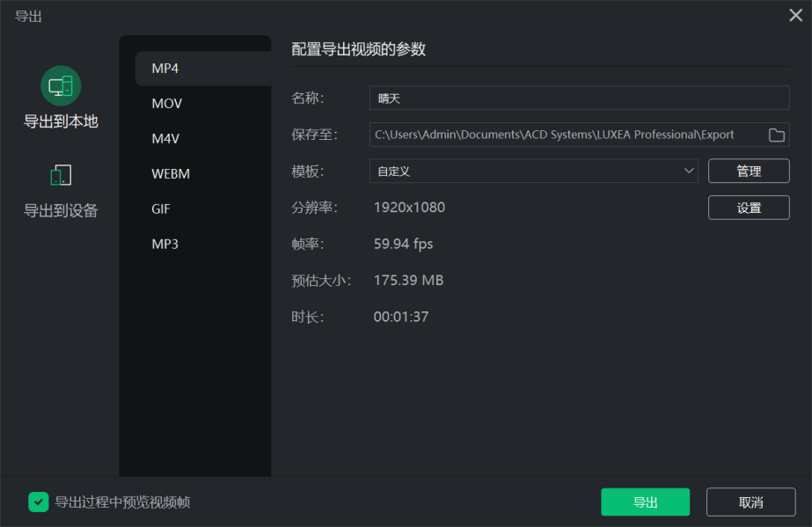The width and height of the screenshot is (812, 527).
Task: Cancel with the 取消 button
Action: [751, 501]
